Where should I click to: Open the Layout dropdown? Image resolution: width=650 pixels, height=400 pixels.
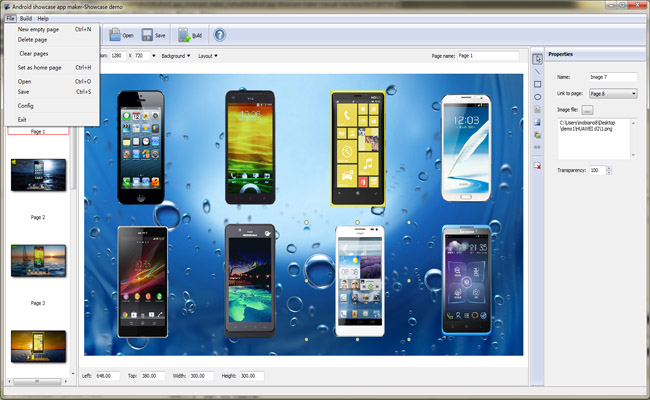[x=208, y=56]
